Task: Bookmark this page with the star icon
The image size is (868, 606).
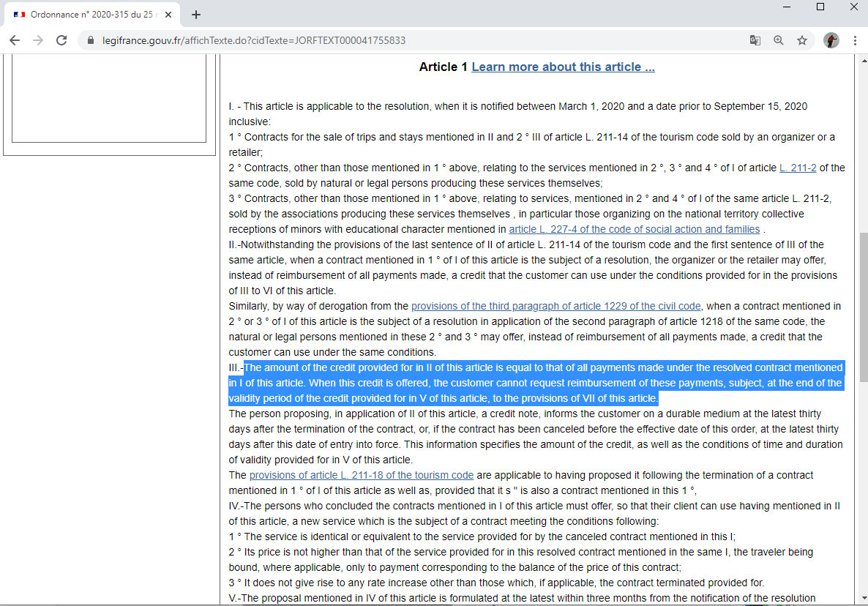Action: [x=801, y=40]
